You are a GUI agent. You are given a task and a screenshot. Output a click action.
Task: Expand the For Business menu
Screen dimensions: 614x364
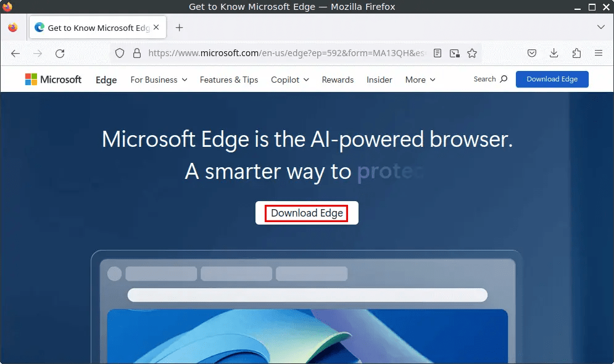coord(159,80)
